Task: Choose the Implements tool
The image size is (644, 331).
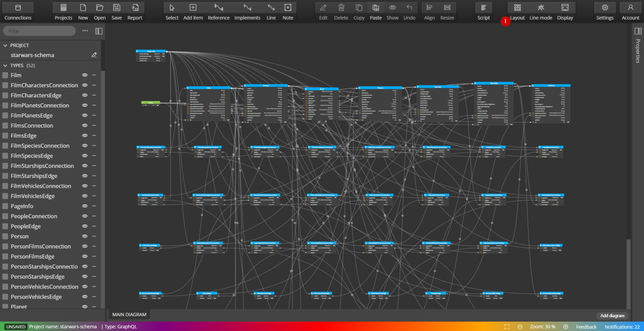Action: [x=247, y=12]
